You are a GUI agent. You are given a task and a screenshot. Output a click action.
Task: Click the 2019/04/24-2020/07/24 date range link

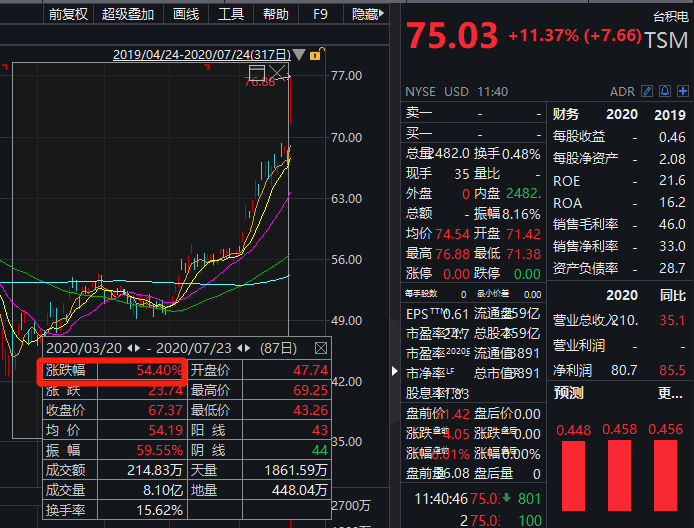pyautogui.click(x=201, y=55)
